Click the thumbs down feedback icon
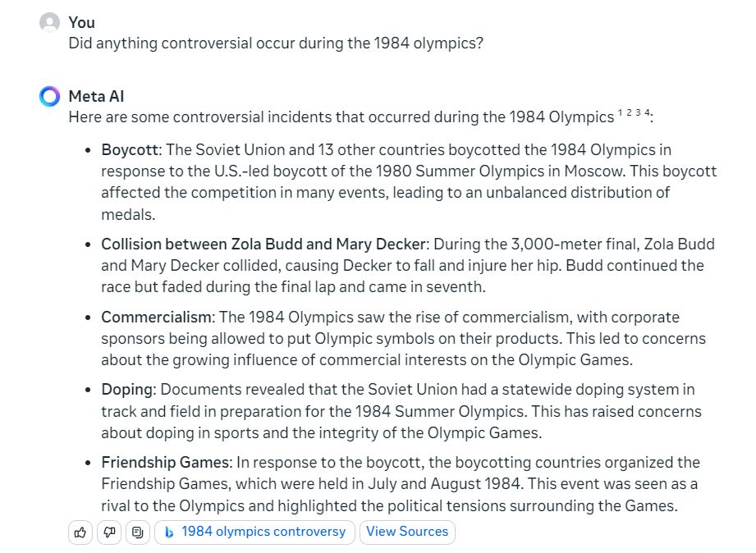 pyautogui.click(x=109, y=532)
